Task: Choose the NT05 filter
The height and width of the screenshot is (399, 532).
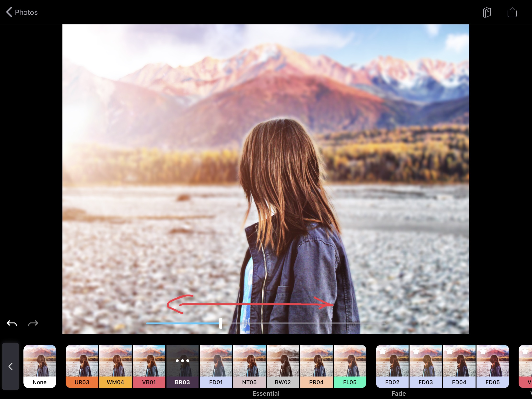Action: point(249,366)
